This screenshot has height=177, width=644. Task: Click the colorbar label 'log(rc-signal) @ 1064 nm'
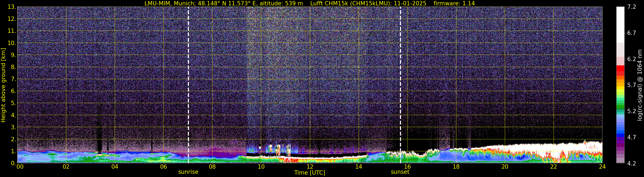pos(640,85)
